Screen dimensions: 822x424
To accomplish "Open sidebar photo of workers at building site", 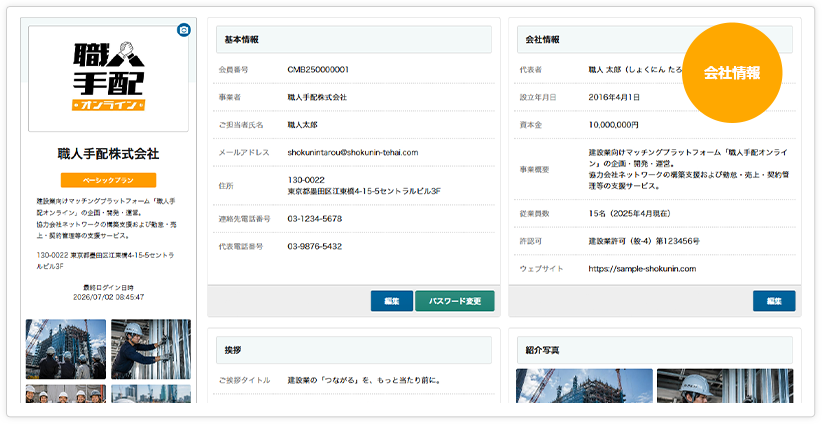I will [66, 349].
